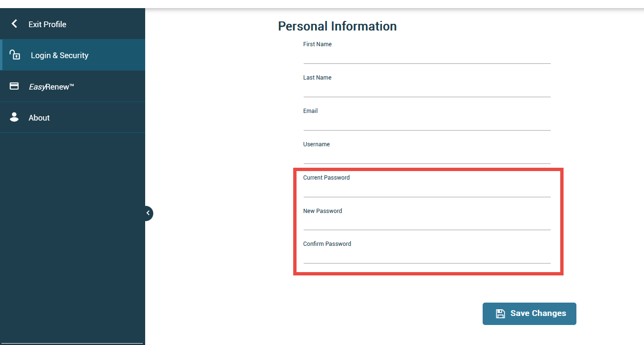Click the Personal Information heading

point(337,26)
